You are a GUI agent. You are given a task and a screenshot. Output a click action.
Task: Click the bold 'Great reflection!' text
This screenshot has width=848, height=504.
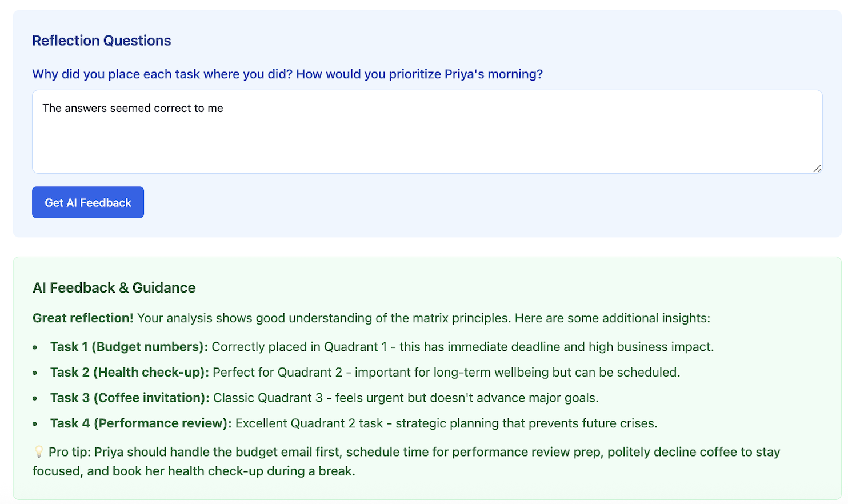click(83, 318)
